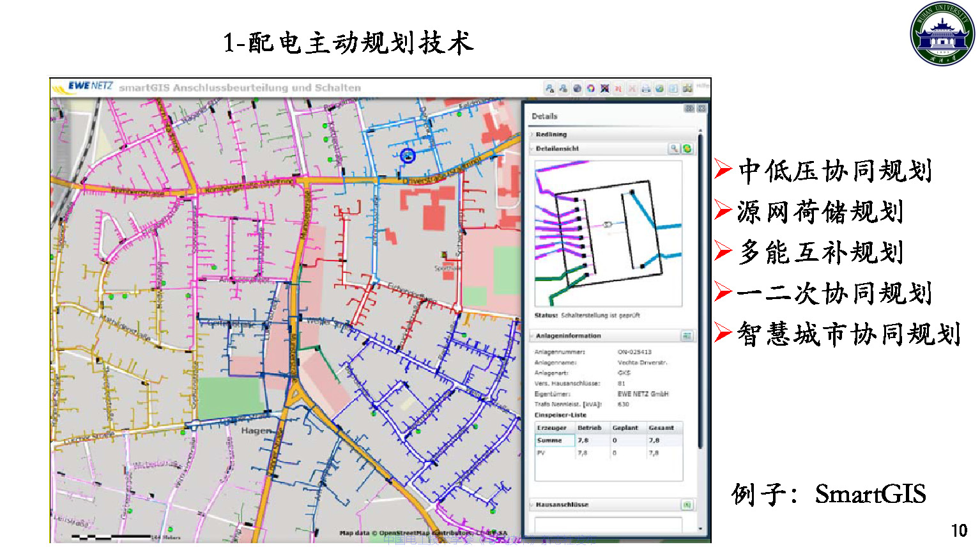Click the EWE NETZ logo

click(x=84, y=86)
